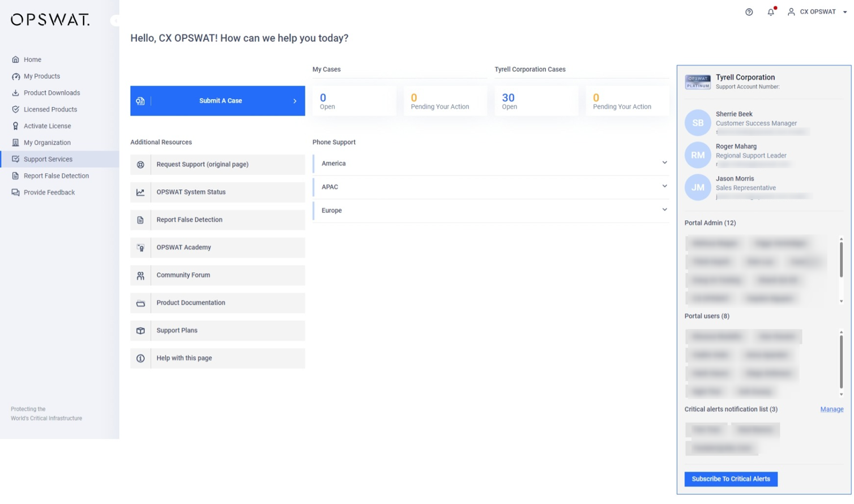854x504 pixels.
Task: Click the SB avatar for Sherrie Beek
Action: coord(698,123)
